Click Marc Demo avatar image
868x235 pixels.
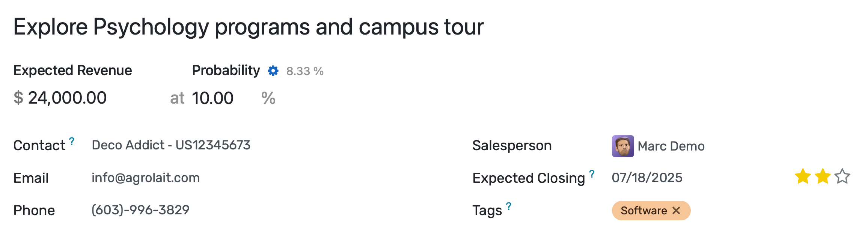(622, 146)
